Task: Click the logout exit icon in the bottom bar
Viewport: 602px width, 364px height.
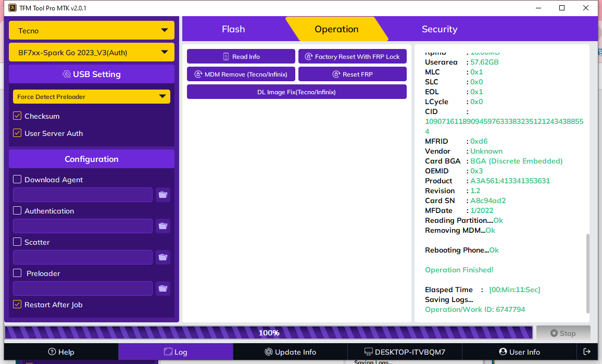Action: [587, 352]
